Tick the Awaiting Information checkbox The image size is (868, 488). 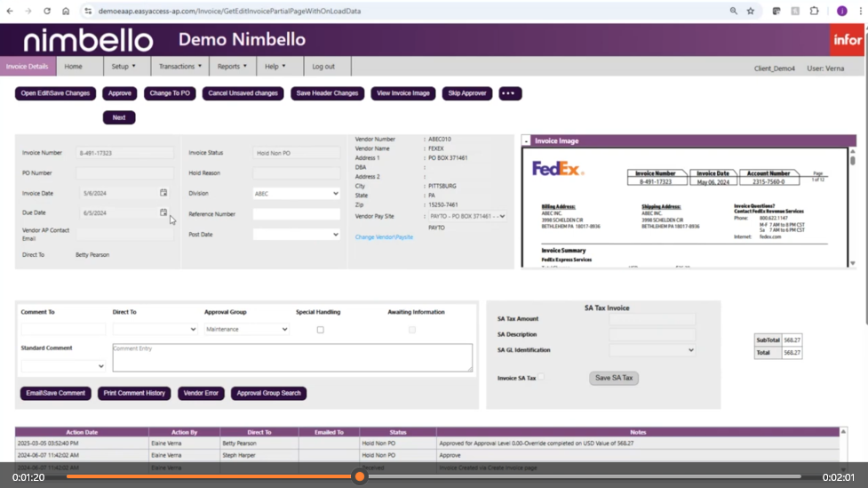coord(412,330)
